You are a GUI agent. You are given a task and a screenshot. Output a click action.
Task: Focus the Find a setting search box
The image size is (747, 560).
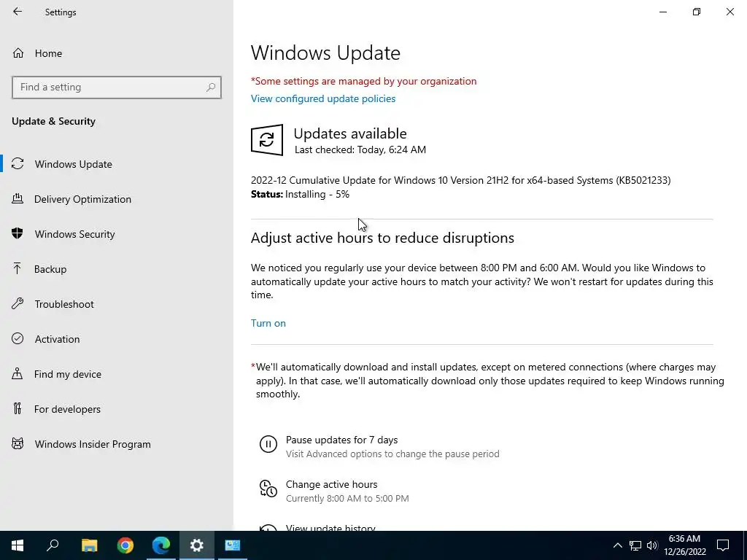pyautogui.click(x=117, y=87)
